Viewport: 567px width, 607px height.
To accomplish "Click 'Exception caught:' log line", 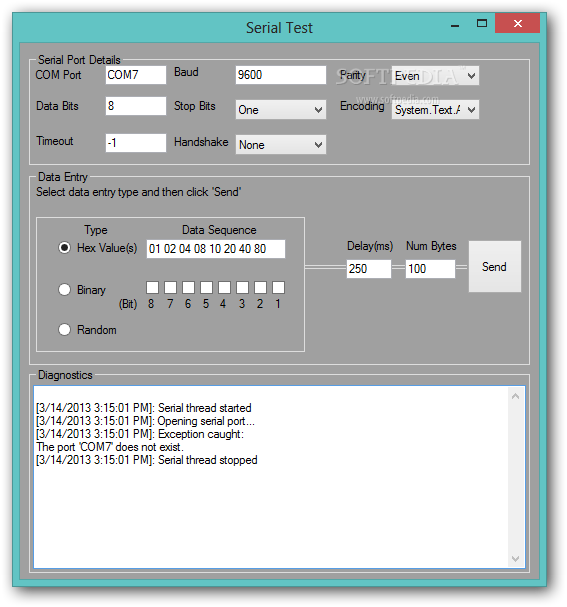I will point(140,434).
